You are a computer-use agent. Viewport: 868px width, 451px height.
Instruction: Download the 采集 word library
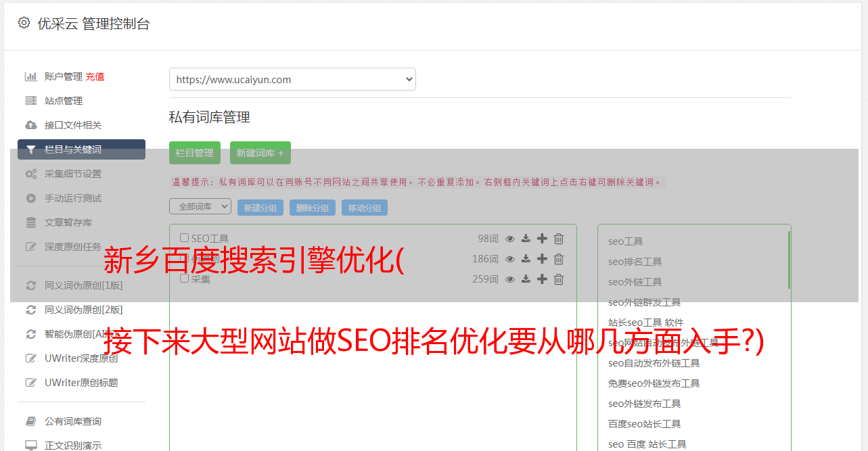coord(526,279)
